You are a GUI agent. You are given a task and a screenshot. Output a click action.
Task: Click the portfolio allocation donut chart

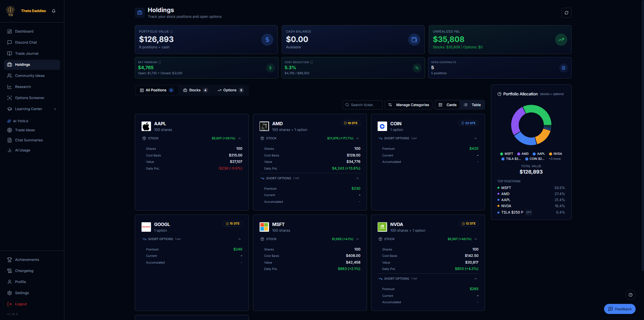coord(531,125)
